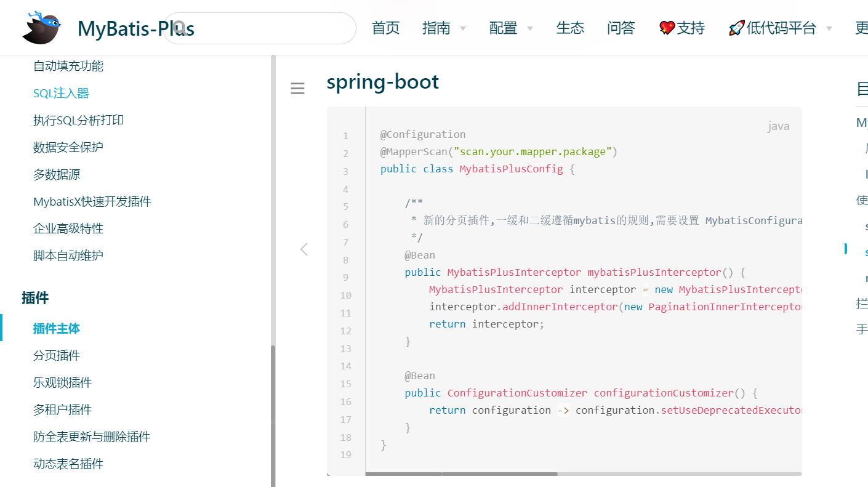Viewport: 868px width, 487px height.
Task: Open 防全表更新与删除插件 sidebar page
Action: pos(92,437)
